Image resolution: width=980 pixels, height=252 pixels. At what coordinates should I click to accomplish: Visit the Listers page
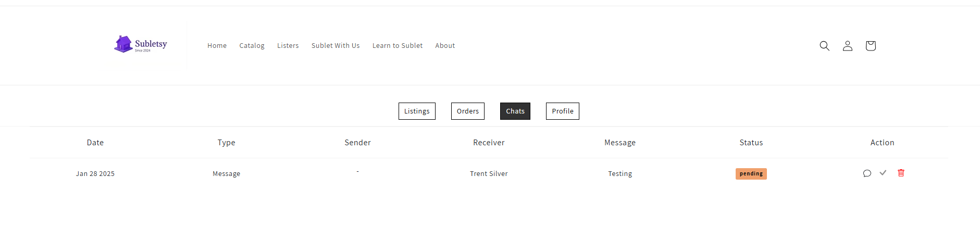pyautogui.click(x=288, y=46)
